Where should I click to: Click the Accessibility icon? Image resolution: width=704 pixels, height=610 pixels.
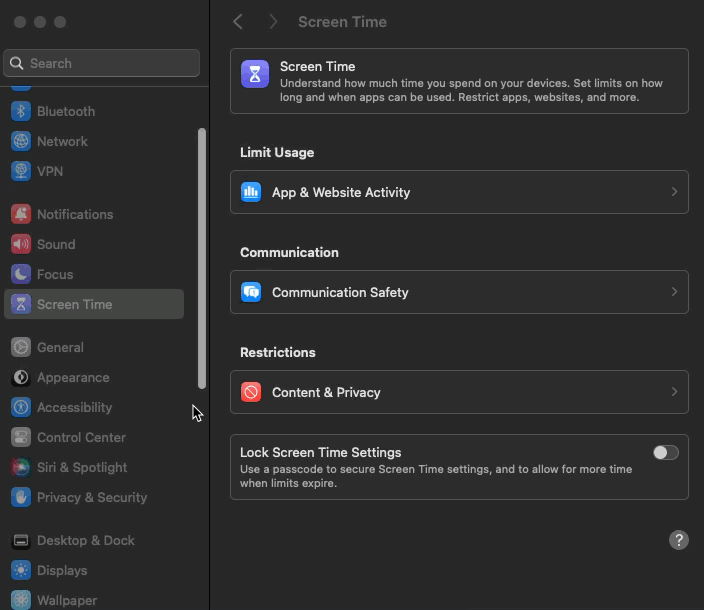[x=21, y=407]
